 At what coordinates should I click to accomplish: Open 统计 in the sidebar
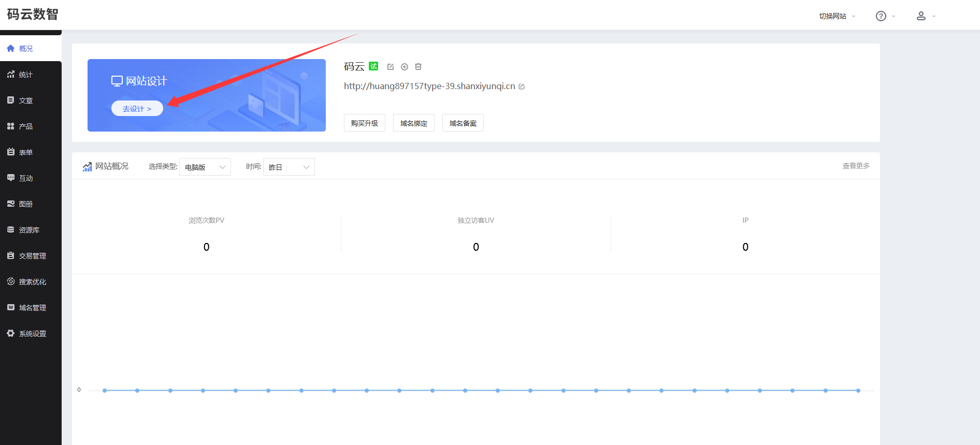click(26, 75)
